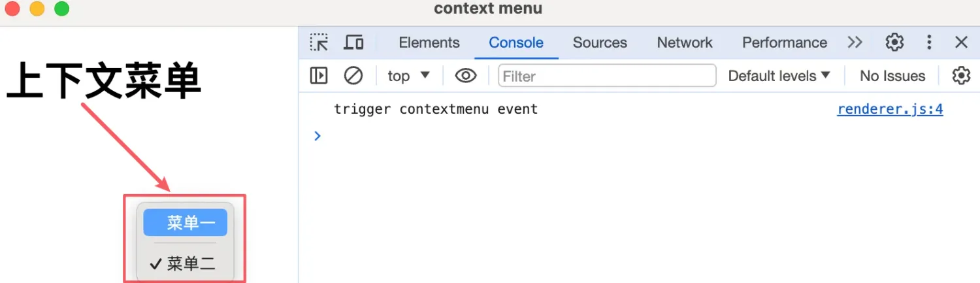The height and width of the screenshot is (283, 980).
Task: Open the renderer.js:4 source link
Action: click(890, 109)
